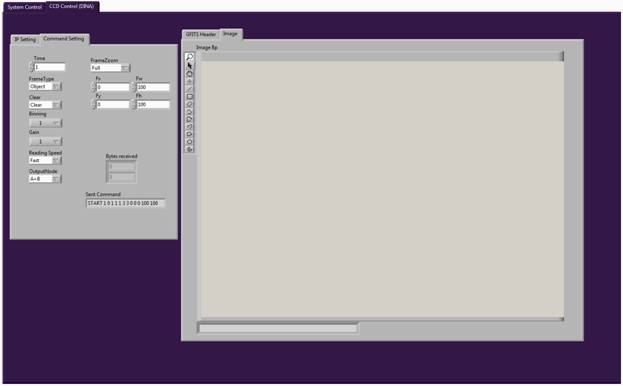Screen dimensions: 623x386
Task: Open the FrameType dropdown
Action: click(45, 86)
